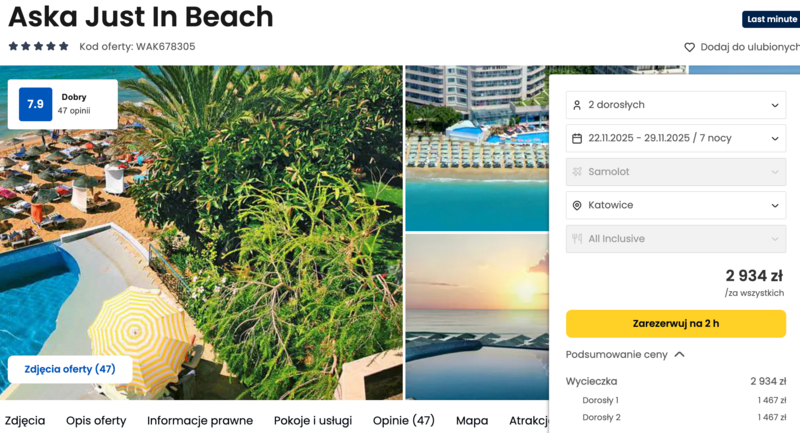Viewport: 800px width, 433px height.
Task: Click the cutlery meal plan icon
Action: [x=576, y=239]
